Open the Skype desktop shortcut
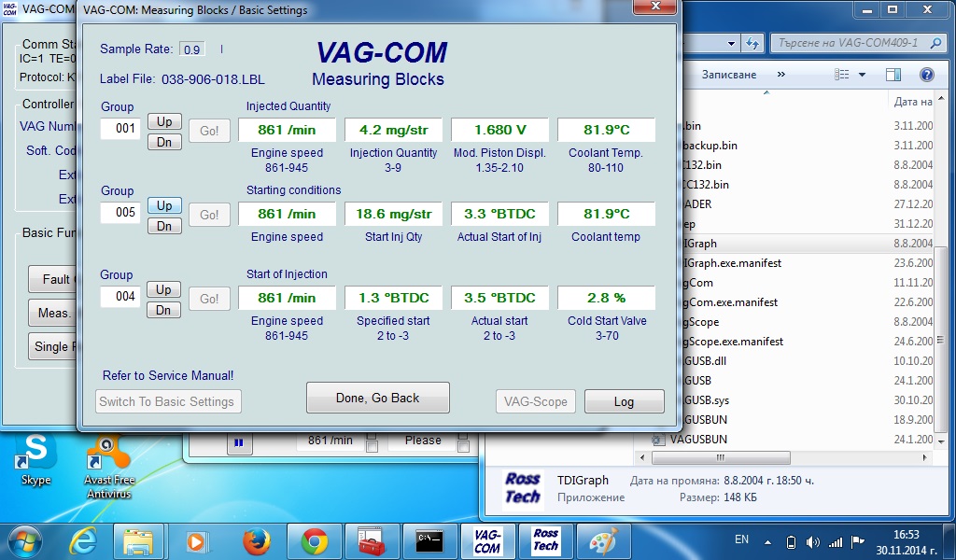 coord(35,459)
